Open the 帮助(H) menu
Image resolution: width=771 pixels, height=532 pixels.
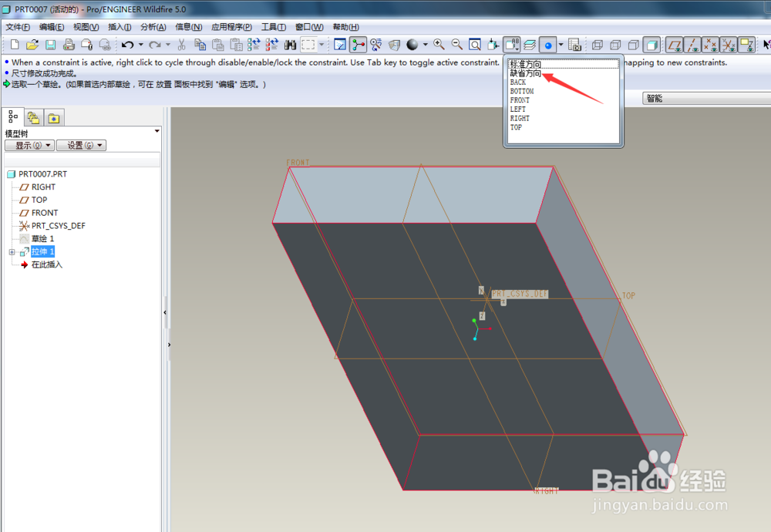pos(345,27)
